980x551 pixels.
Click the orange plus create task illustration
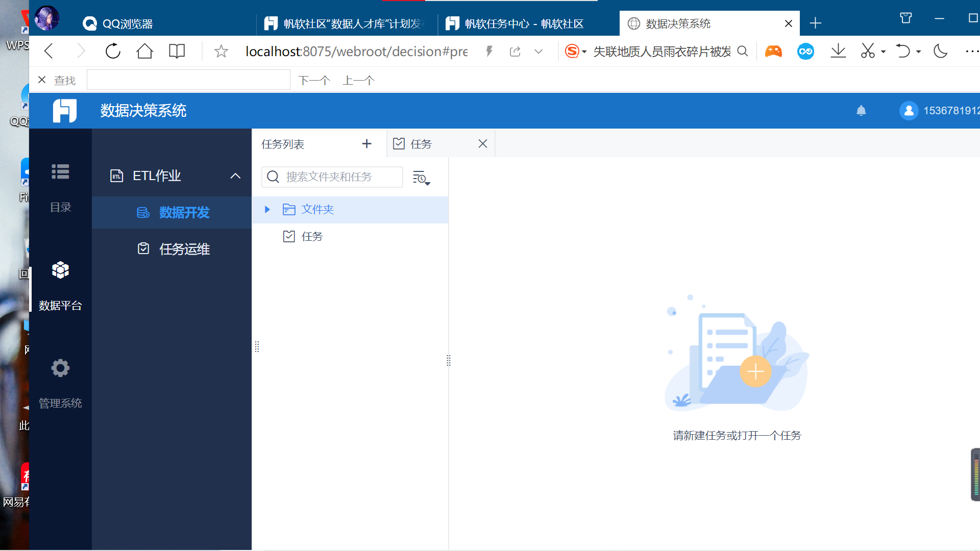click(755, 371)
